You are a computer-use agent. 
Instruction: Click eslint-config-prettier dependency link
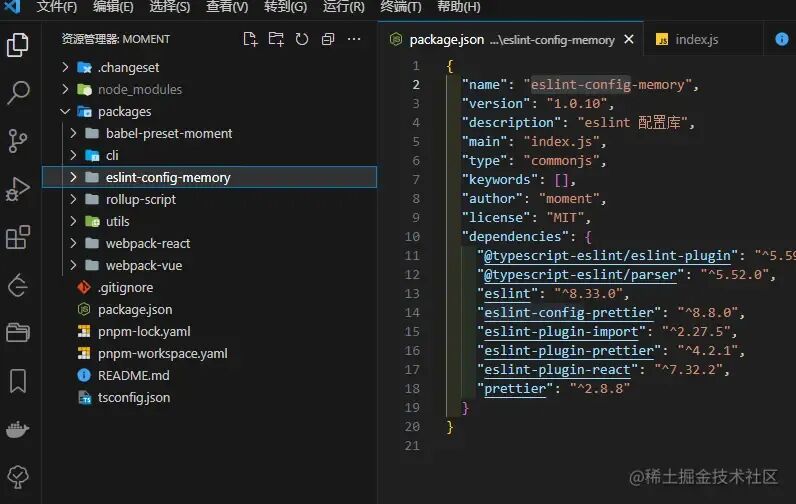(x=569, y=313)
